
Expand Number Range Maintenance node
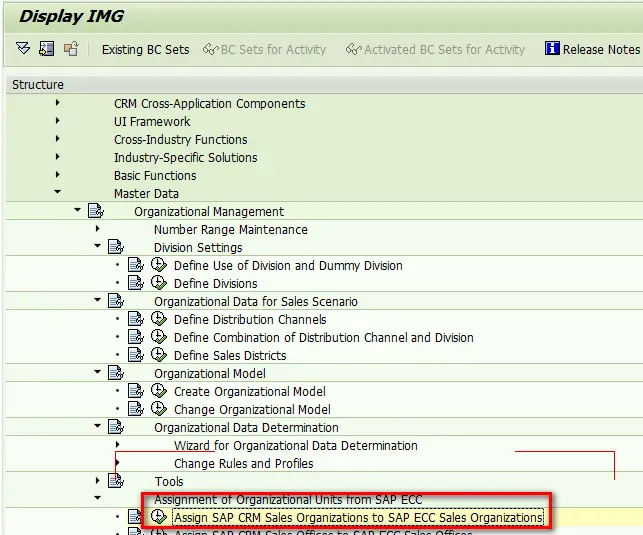pos(97,228)
